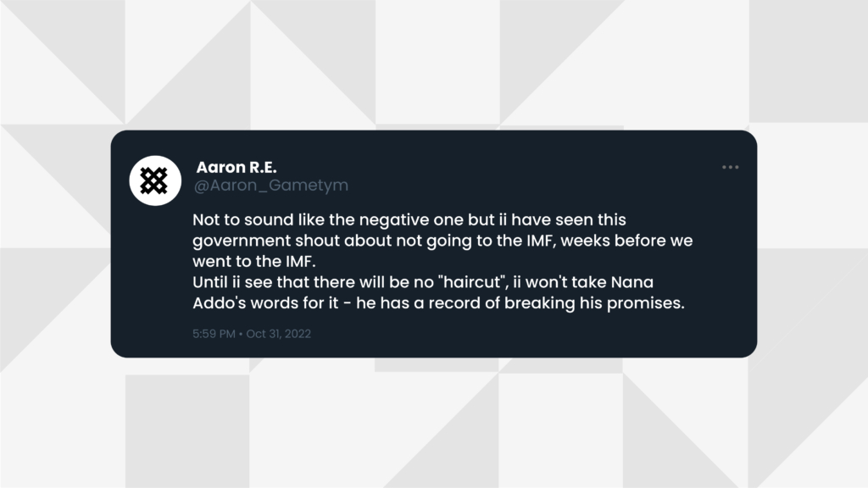Click the Oct 31, 2022 date
This screenshot has height=488, width=868.
278,334
